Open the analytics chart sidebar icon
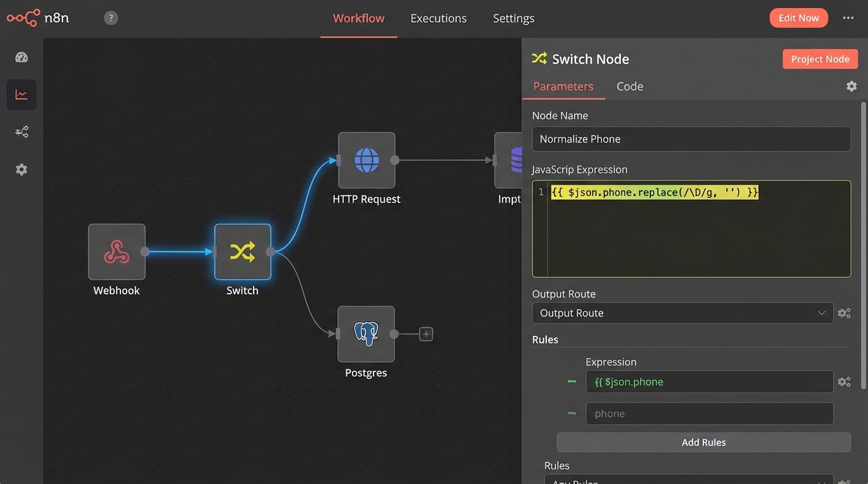Image resolution: width=868 pixels, height=484 pixels. click(21, 95)
